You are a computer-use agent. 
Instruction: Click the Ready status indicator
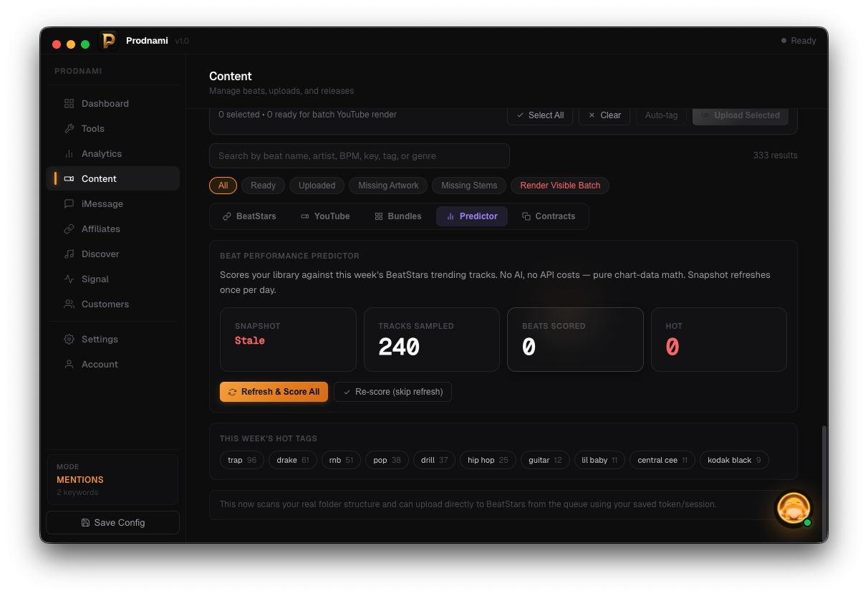799,41
